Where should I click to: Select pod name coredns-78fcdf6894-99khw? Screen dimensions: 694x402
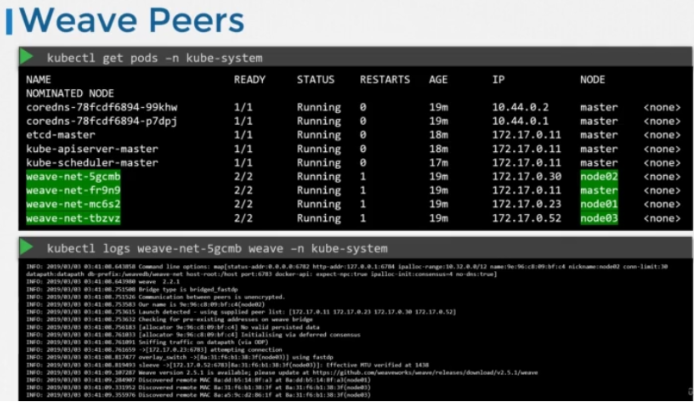click(x=101, y=107)
